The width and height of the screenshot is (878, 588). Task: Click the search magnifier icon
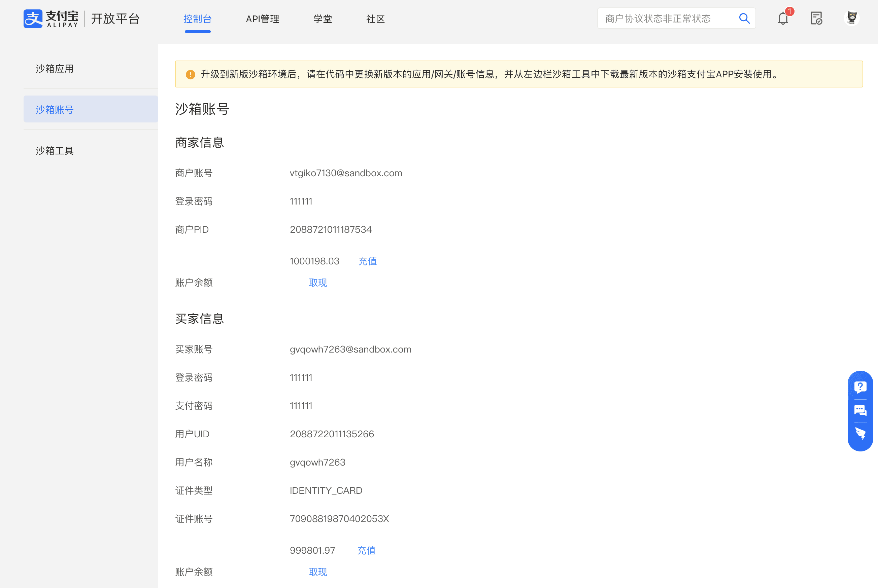(x=744, y=19)
